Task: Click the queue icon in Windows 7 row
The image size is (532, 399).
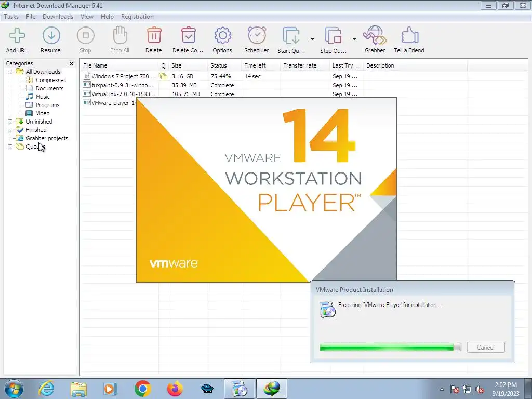Action: (x=163, y=76)
